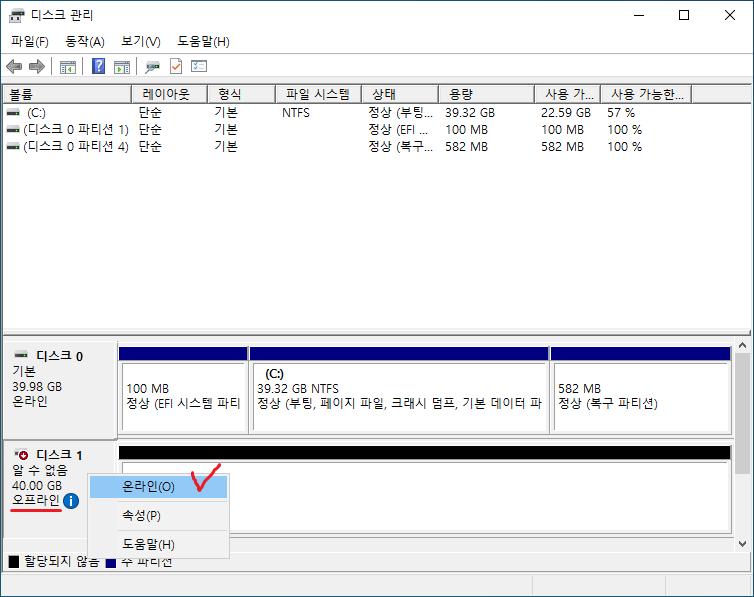This screenshot has width=754, height=597.
Task: Sort by the 볼륨 column header
Action: 67,94
